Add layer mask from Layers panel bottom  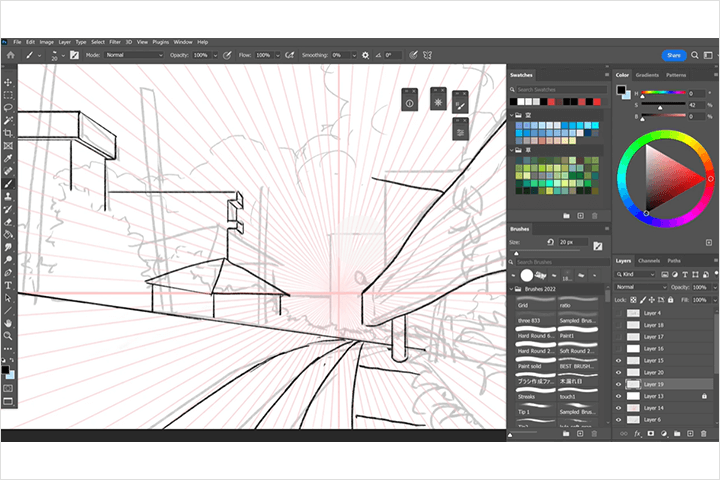click(651, 434)
